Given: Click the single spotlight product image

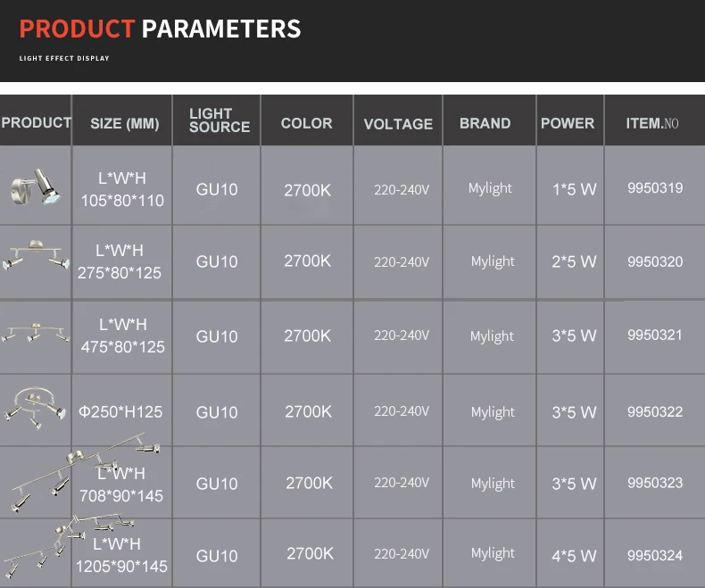Looking at the screenshot, I should tap(35, 187).
